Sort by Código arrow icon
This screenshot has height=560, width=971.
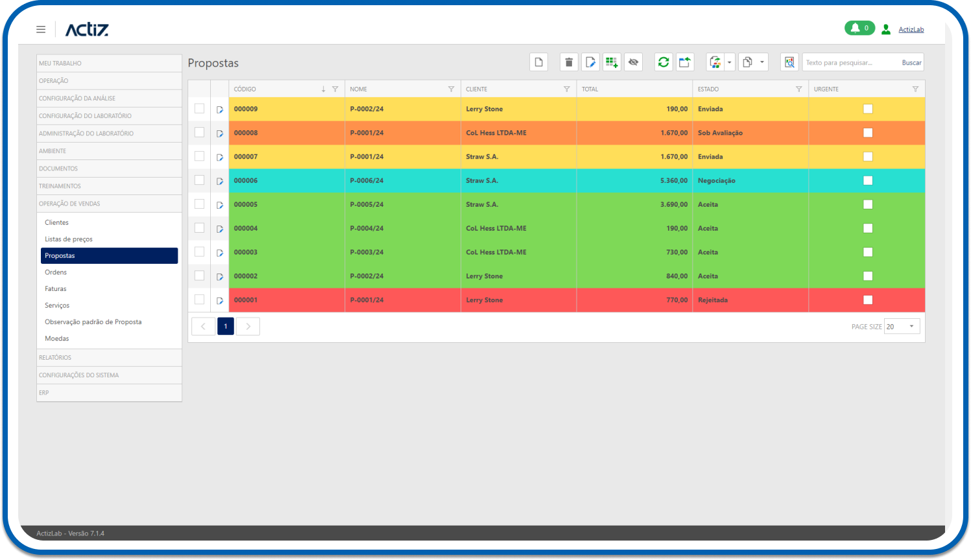[323, 89]
